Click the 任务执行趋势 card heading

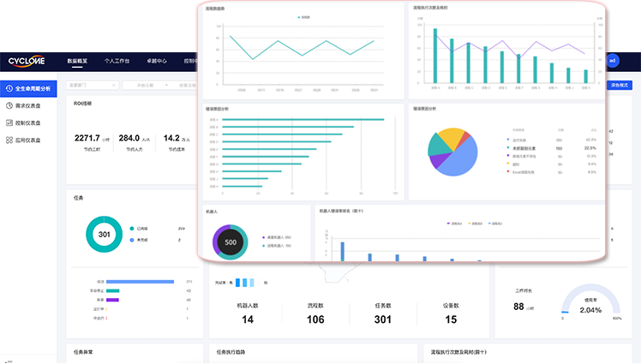pos(231,352)
